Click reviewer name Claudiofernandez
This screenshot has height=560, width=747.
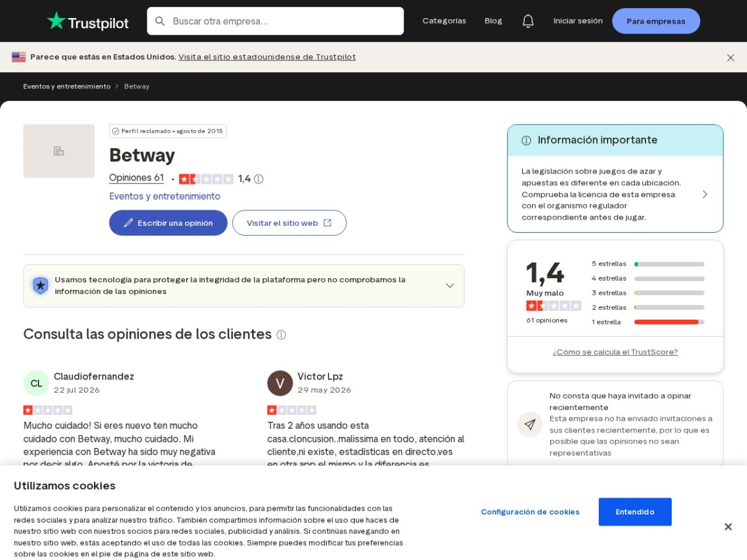coord(94,377)
